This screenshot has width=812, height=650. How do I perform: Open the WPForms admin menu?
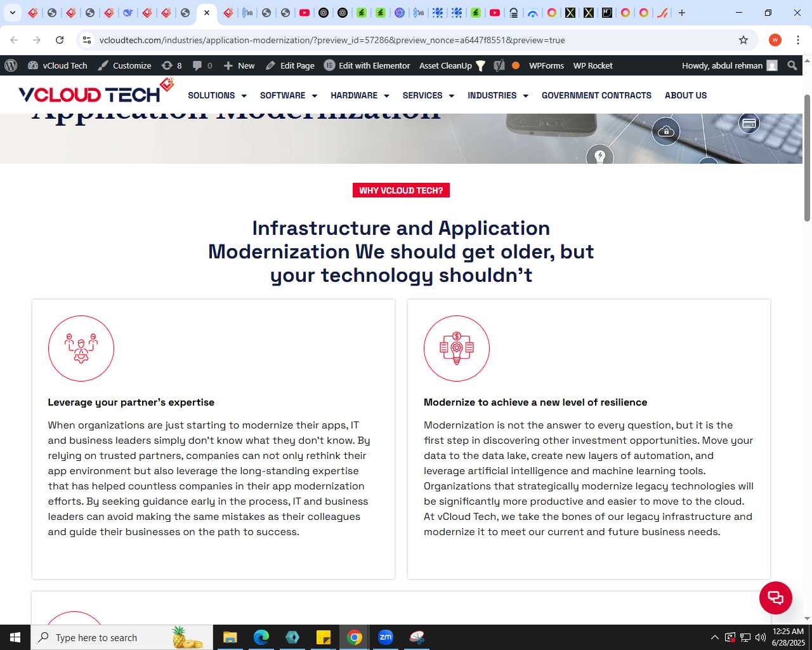pyautogui.click(x=546, y=65)
